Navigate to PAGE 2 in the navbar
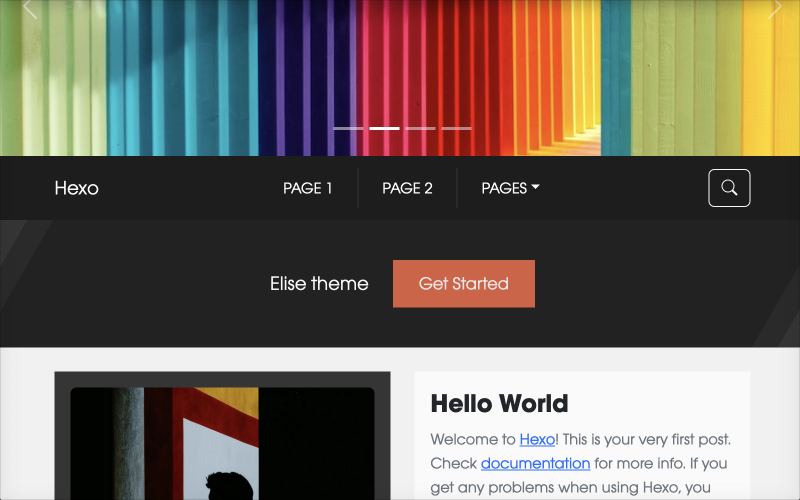The height and width of the screenshot is (500, 800). click(407, 188)
